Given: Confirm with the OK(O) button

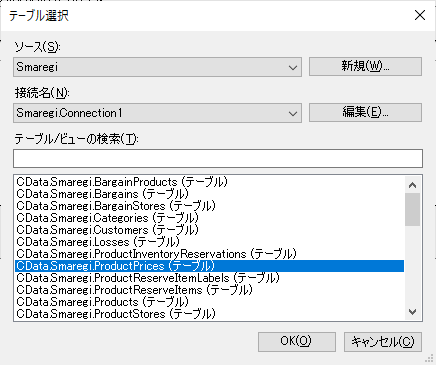Looking at the screenshot, I should (297, 341).
